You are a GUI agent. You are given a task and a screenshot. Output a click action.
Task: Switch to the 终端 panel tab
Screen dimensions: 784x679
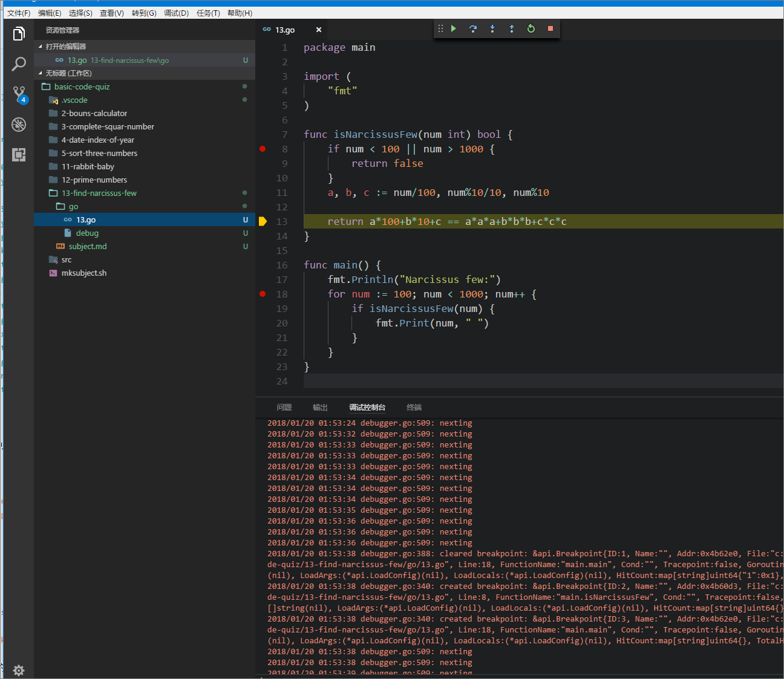coord(414,408)
